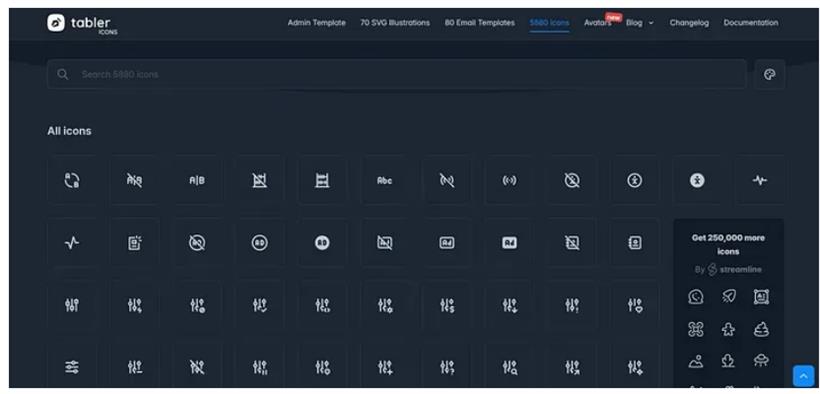Screen dimensions: 820x394
Task: Select the outlined AD circle icon
Action: pyautogui.click(x=259, y=242)
